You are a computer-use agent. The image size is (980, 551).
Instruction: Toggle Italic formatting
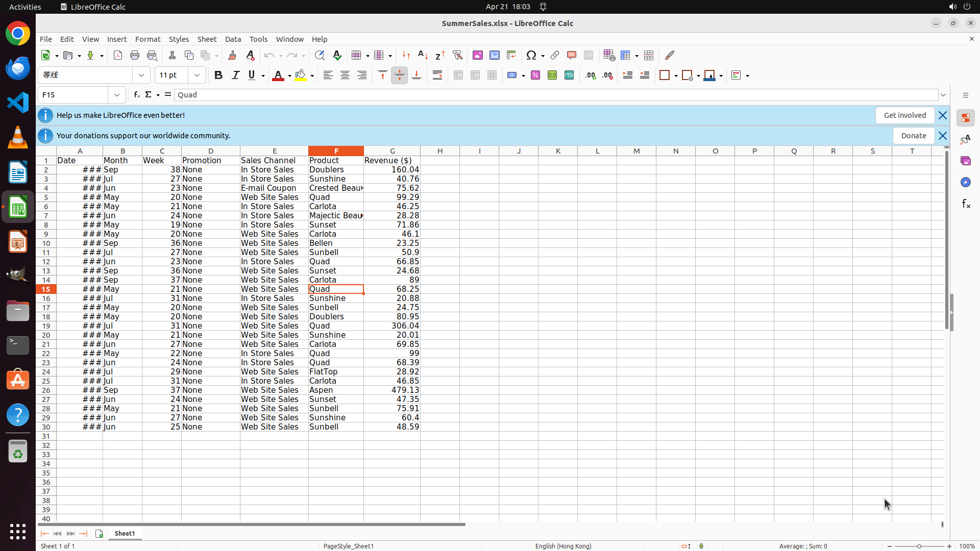coord(235,76)
